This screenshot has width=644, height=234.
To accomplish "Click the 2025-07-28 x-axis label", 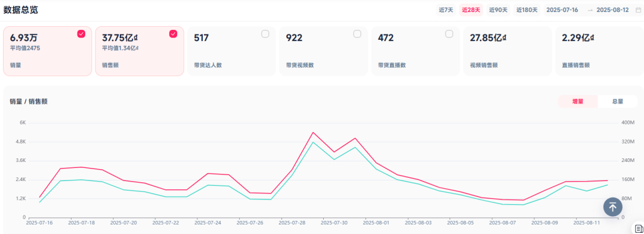I will click(x=292, y=223).
